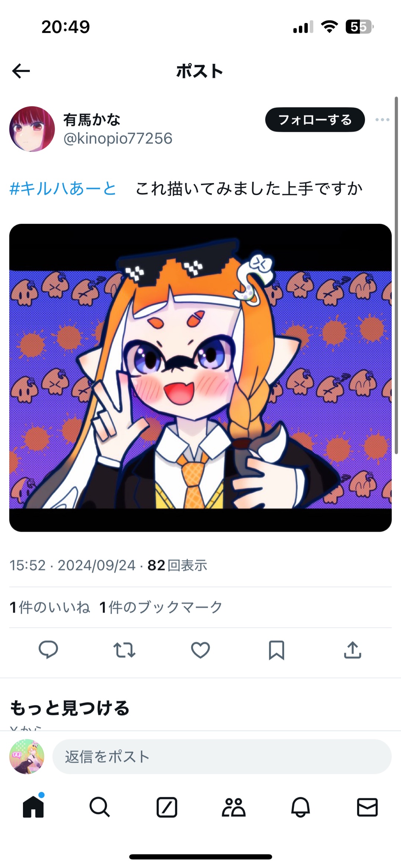This screenshot has width=401, height=868.
Task: Tap the back arrow icon
Action: (x=21, y=71)
